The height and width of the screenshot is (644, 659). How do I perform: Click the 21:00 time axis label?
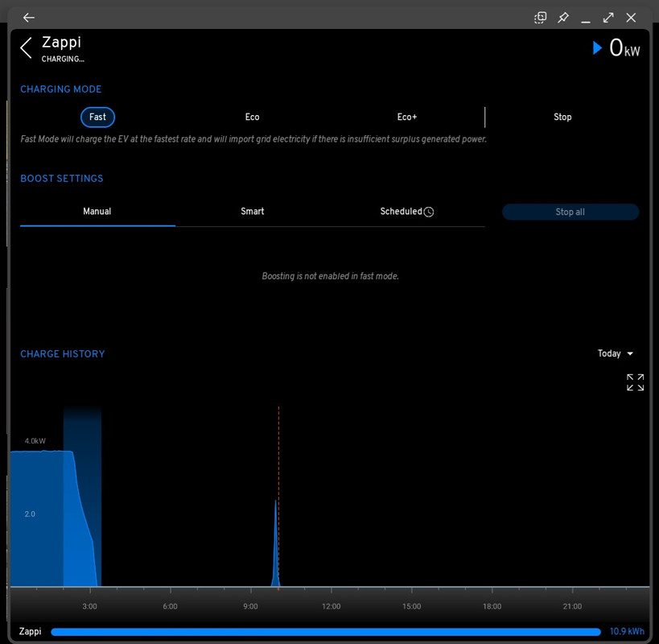pyautogui.click(x=572, y=607)
